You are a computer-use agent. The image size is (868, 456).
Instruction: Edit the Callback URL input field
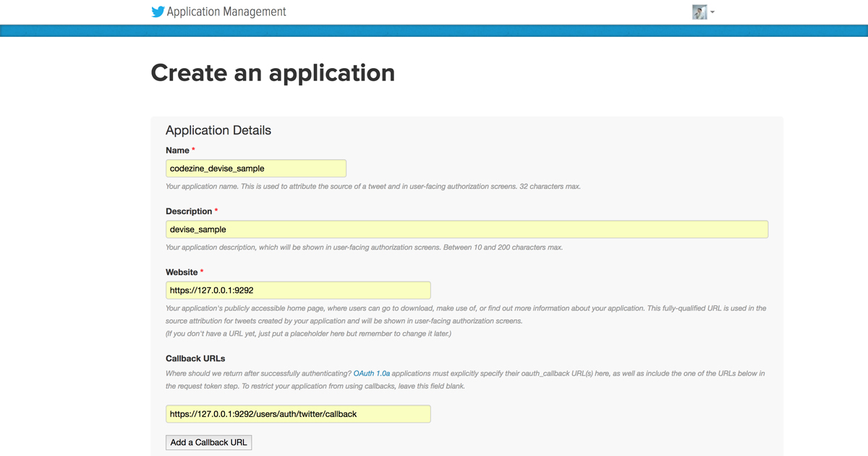pos(297,413)
